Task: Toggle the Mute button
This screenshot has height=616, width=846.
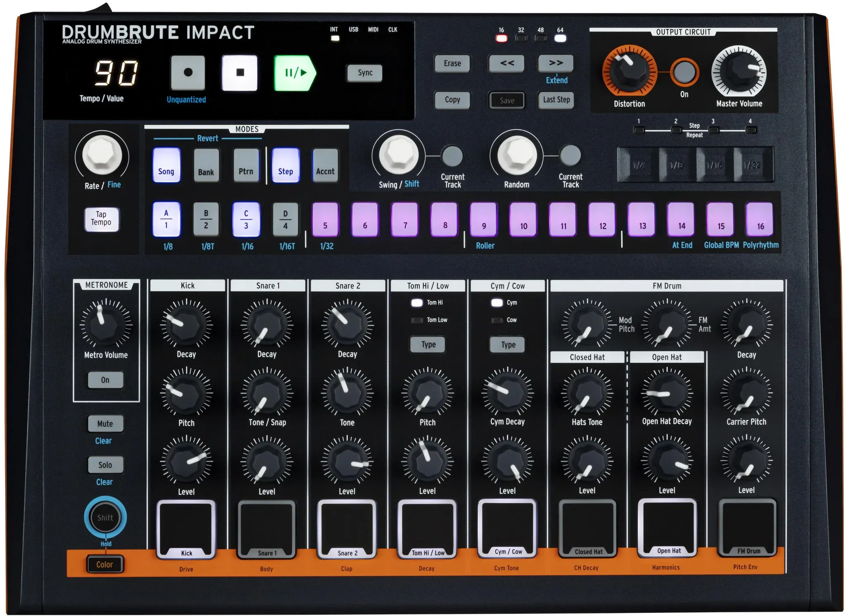Action: tap(105, 423)
